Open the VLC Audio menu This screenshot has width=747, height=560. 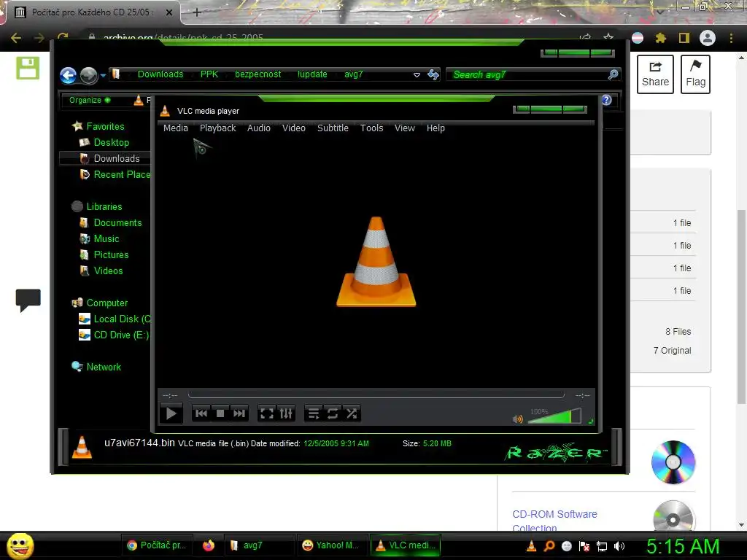click(x=259, y=128)
